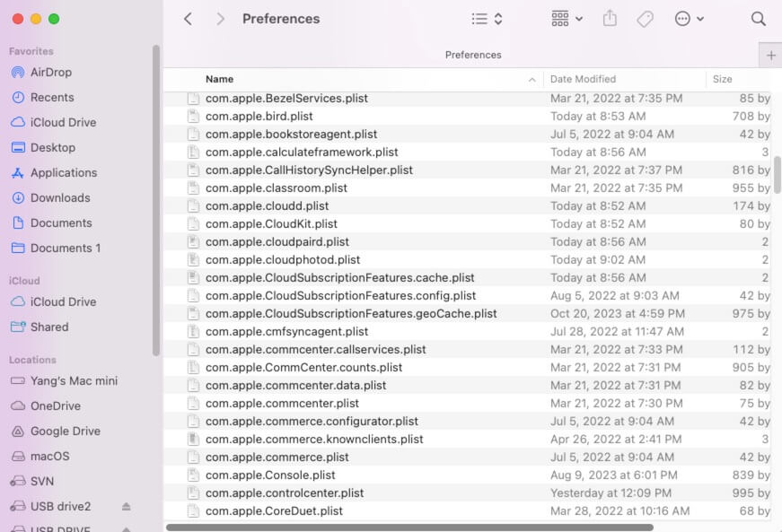Image resolution: width=782 pixels, height=532 pixels.
Task: Select com.apple.CoreDuet.plist
Action: point(274,511)
